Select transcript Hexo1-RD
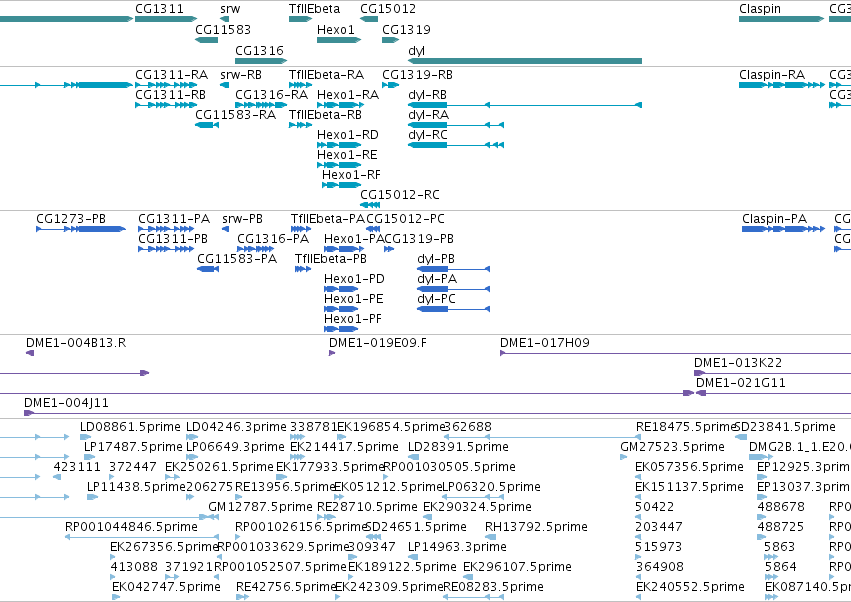The height and width of the screenshot is (602, 851). 347,135
